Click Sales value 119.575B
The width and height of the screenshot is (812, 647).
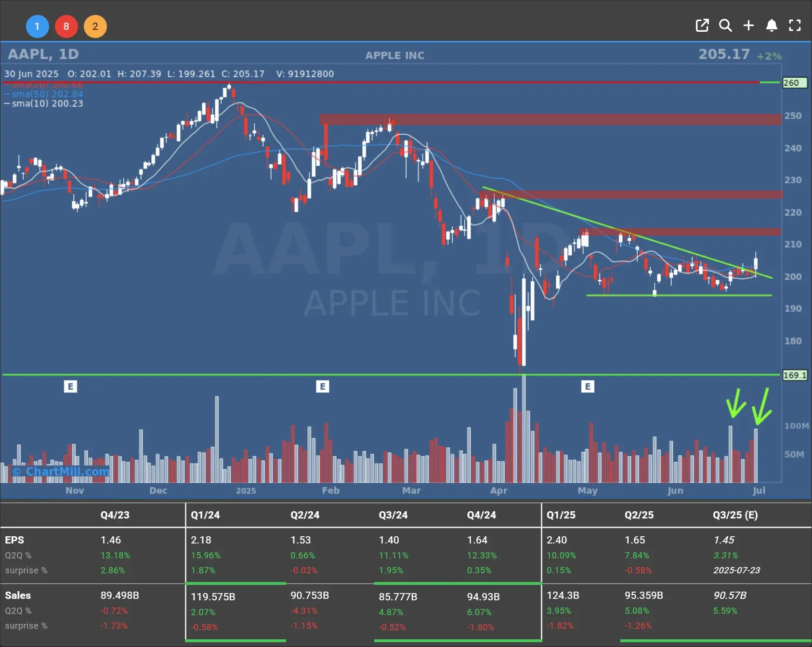point(213,597)
